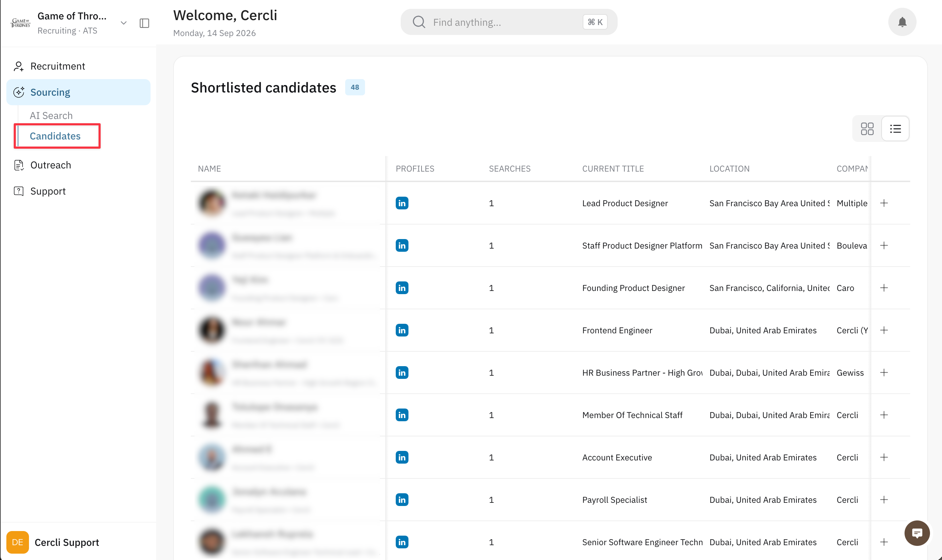The width and height of the screenshot is (942, 560).
Task: Click the "Multiple" company cell
Action: 852,203
